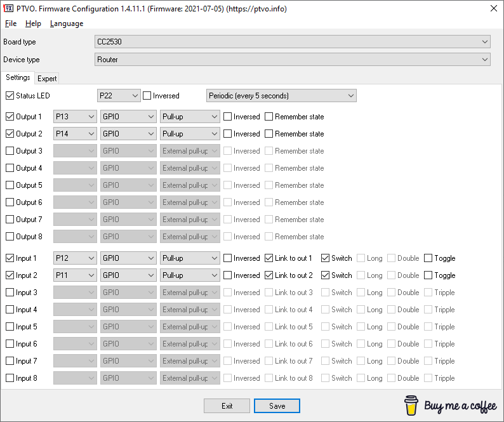Toggle Status LED Inversed checkbox
Screen dimensions: 504x422
pos(147,96)
